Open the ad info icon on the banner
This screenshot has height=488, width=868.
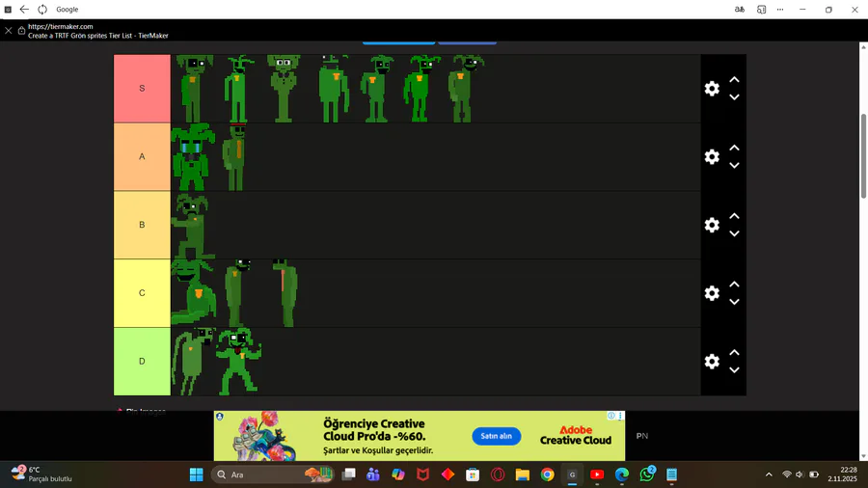[x=611, y=416]
